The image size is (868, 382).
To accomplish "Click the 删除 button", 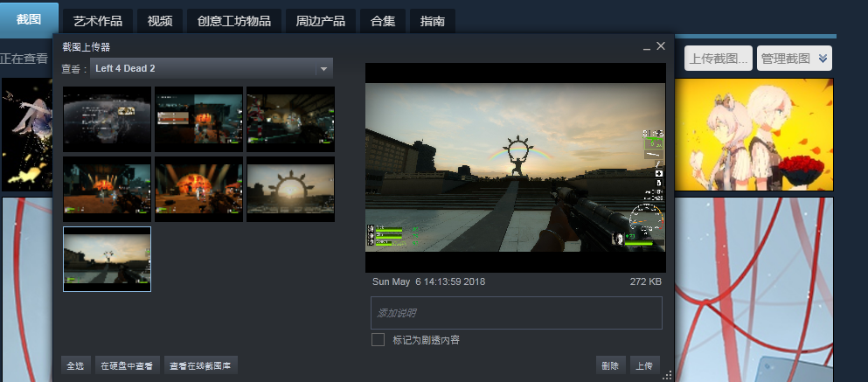I will click(x=611, y=365).
